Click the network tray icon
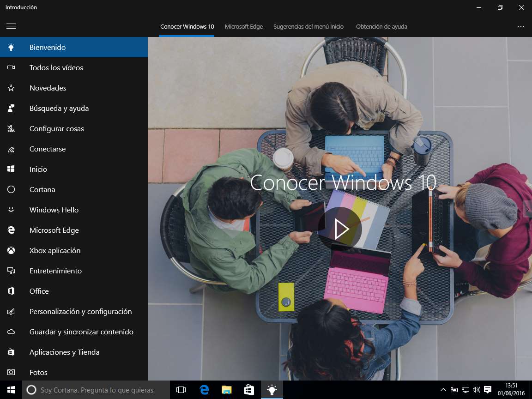 tap(465, 390)
